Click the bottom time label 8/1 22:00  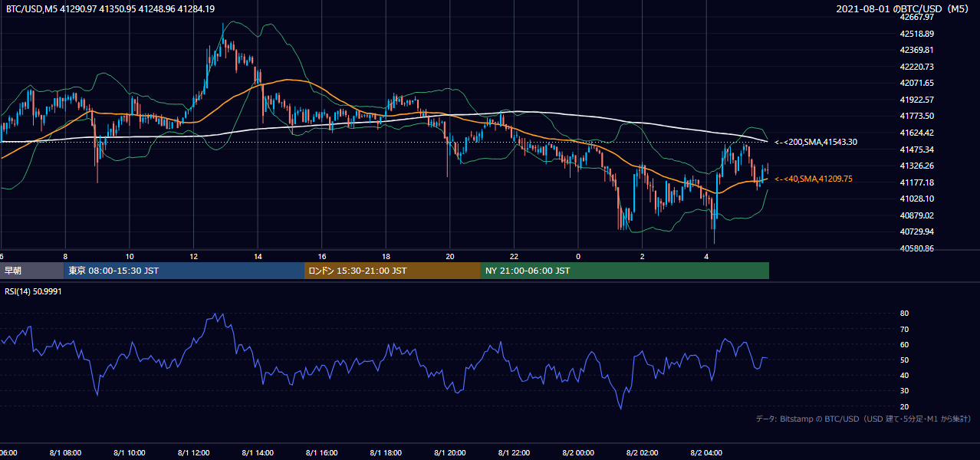tap(515, 453)
